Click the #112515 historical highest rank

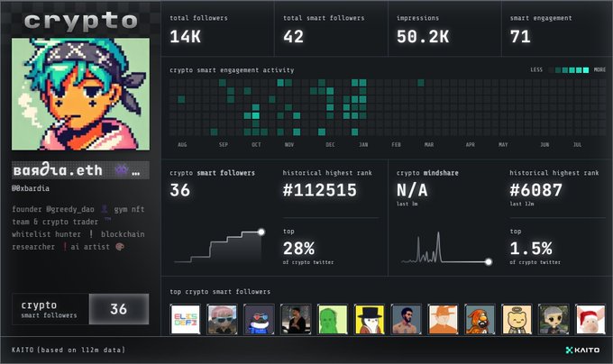pyautogui.click(x=320, y=190)
